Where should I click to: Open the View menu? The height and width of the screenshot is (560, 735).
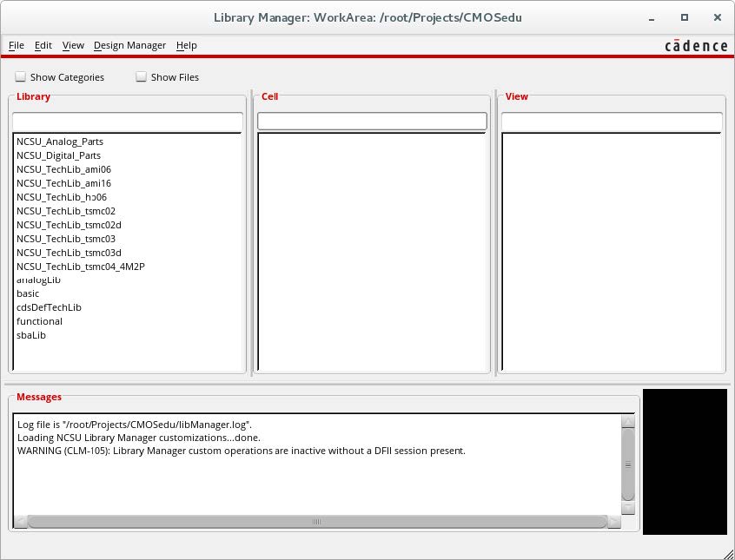coord(73,45)
